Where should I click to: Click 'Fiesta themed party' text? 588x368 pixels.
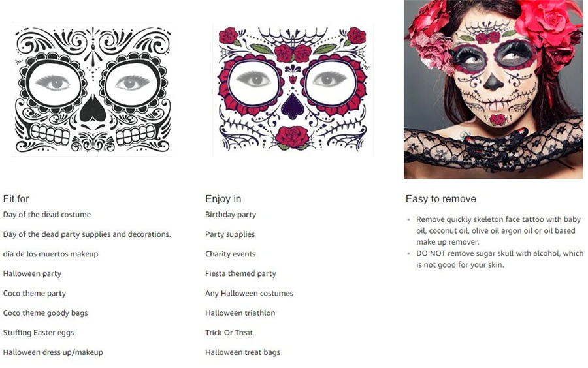(240, 273)
